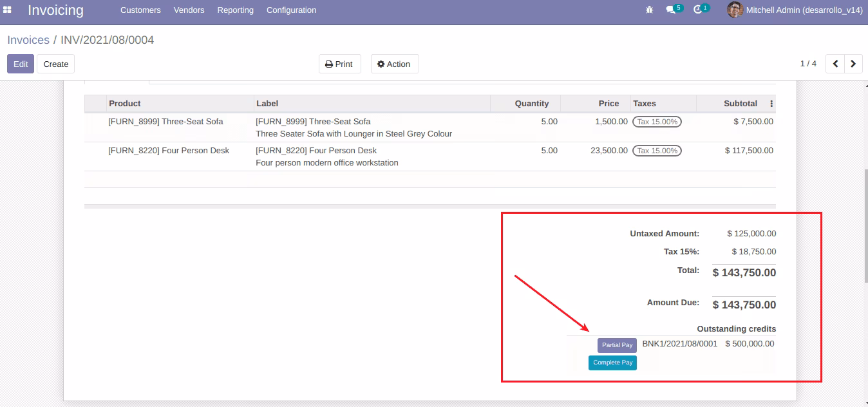The image size is (868, 407).
Task: Open activities clock icon
Action: click(698, 10)
